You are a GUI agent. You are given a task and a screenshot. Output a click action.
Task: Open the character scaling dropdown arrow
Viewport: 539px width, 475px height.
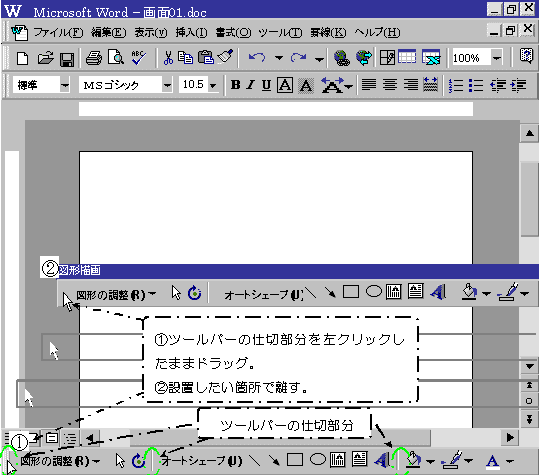click(x=349, y=86)
